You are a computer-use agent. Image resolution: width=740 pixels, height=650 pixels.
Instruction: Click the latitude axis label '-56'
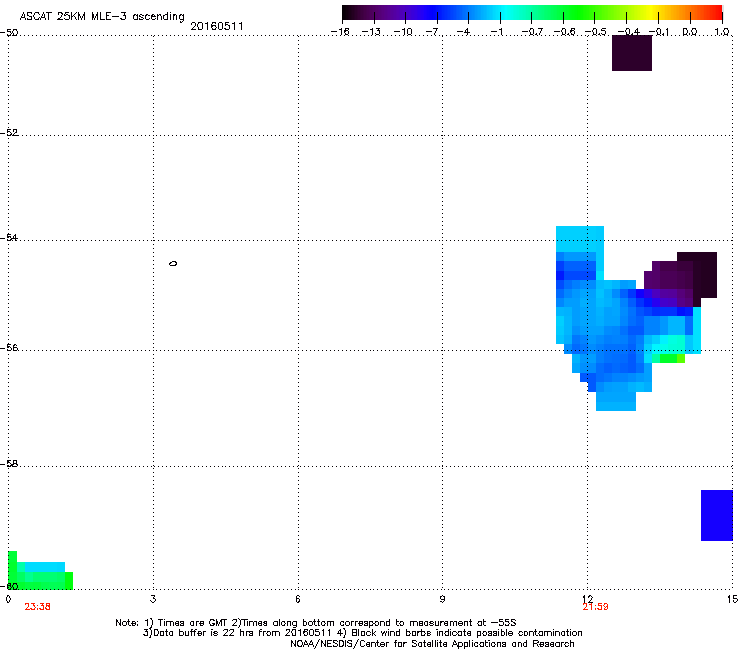pos(9,348)
